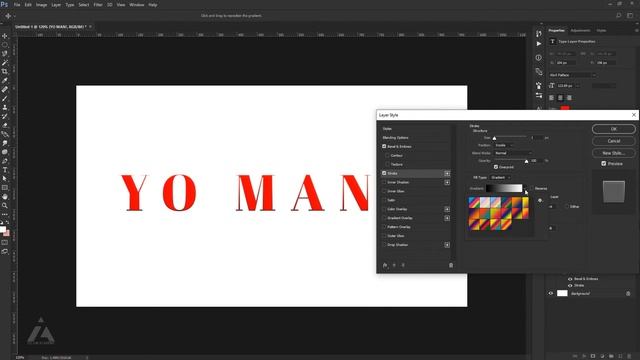The height and width of the screenshot is (360, 640).
Task: Select the Hand tool
Action: (x=4, y=197)
